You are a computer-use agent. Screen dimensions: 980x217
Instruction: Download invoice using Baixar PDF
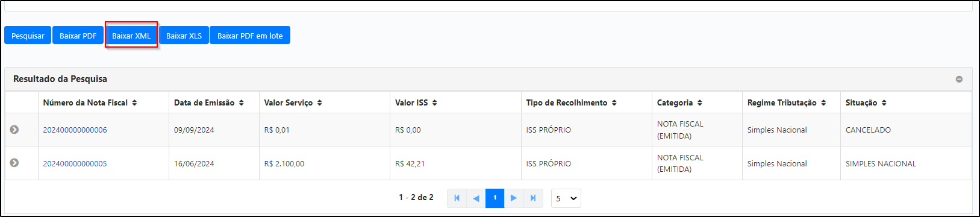(x=78, y=36)
